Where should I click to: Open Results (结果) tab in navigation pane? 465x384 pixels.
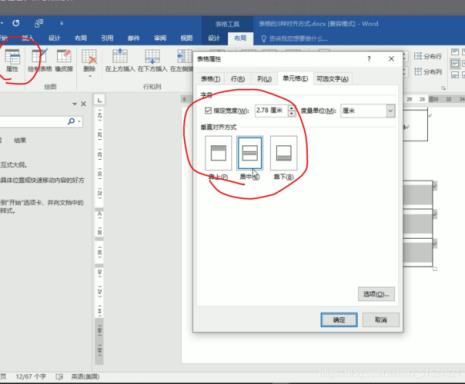tap(20, 140)
